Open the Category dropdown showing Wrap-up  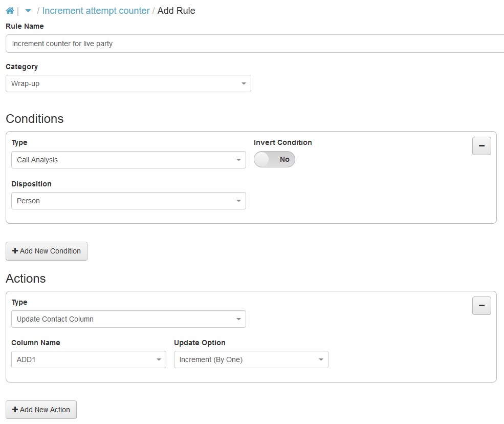pos(128,83)
